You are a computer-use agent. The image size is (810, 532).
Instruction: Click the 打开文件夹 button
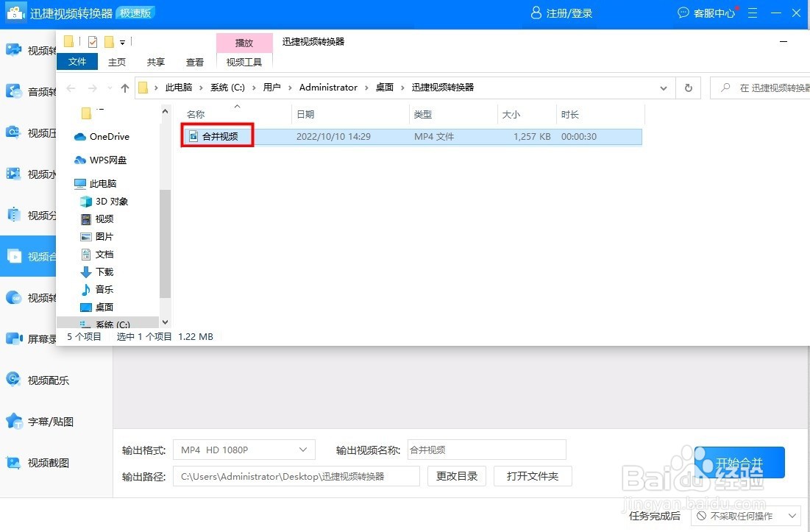click(533, 475)
